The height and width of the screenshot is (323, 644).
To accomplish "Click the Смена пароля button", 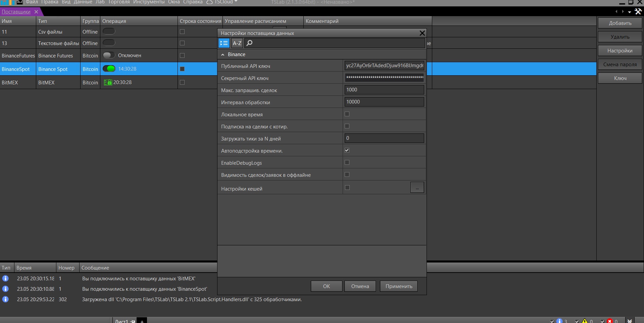I will (620, 65).
